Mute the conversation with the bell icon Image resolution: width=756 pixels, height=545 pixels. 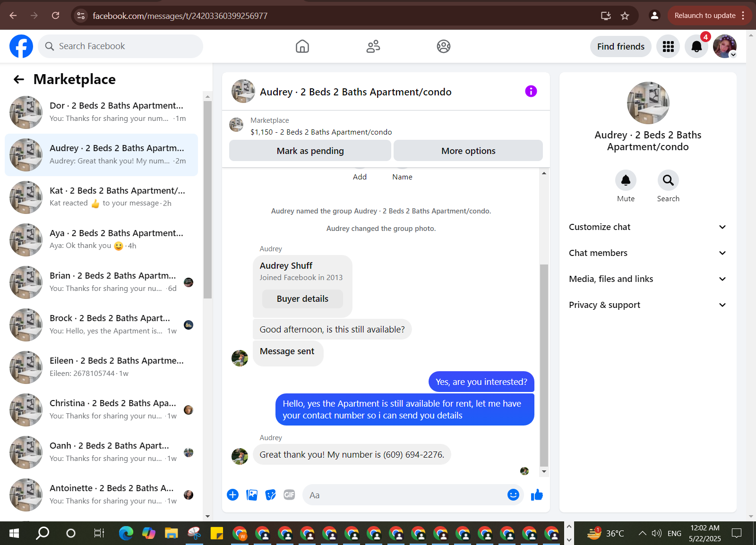pyautogui.click(x=626, y=180)
